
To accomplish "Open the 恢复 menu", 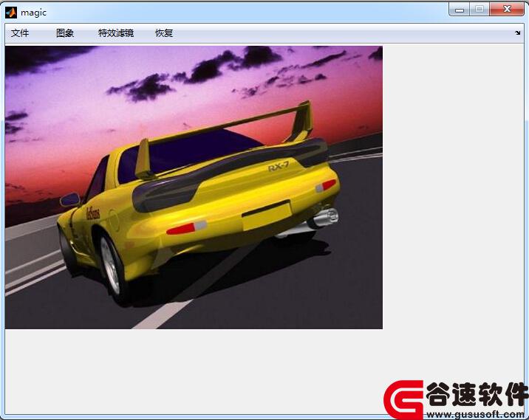I will [164, 33].
